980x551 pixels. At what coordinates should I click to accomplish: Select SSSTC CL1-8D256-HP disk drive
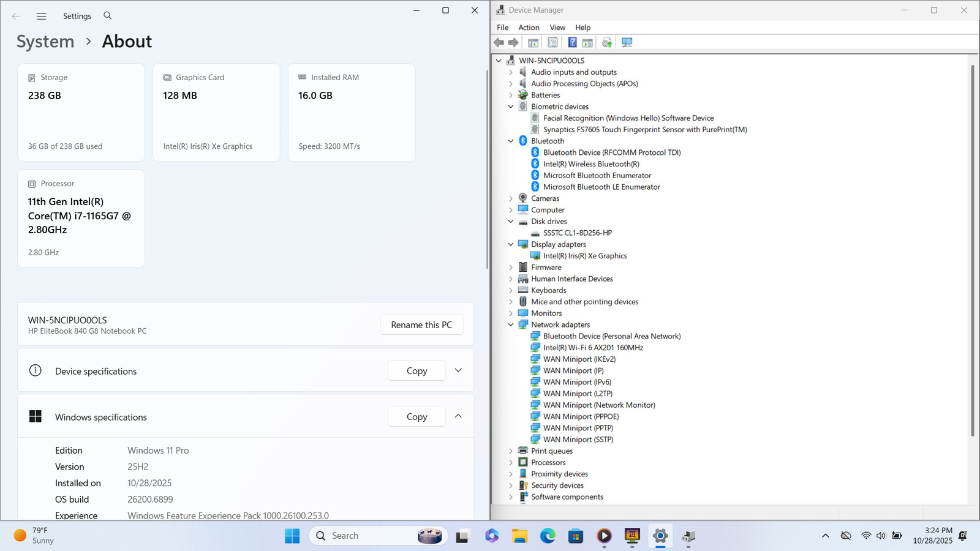(x=578, y=233)
